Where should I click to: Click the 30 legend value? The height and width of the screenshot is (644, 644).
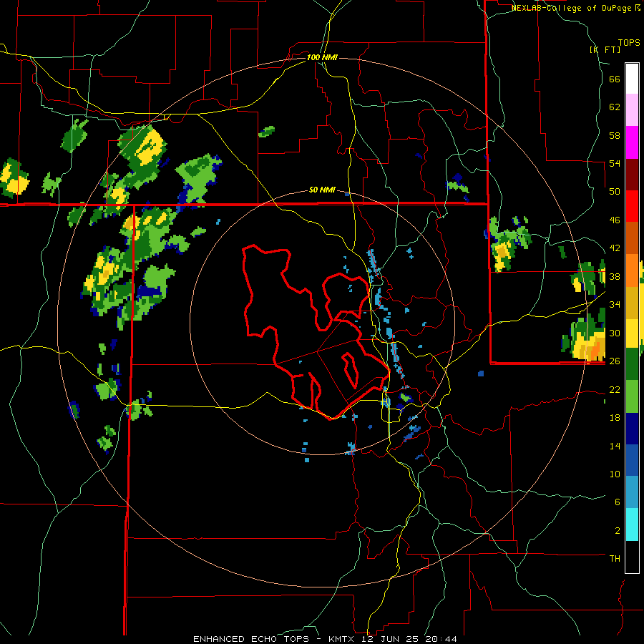615,333
